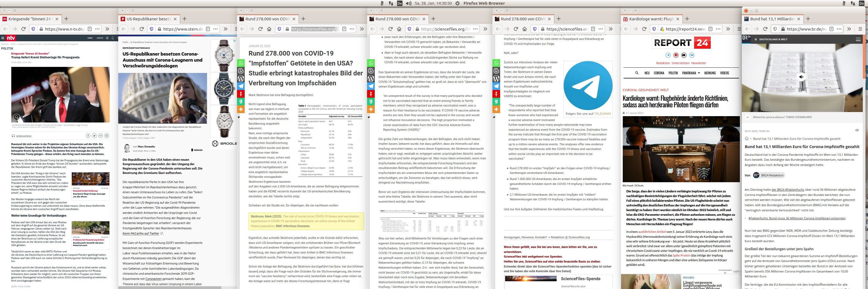The width and height of the screenshot is (868, 289).
Task: Click the Report24 search magnifier
Action: pos(636,73)
